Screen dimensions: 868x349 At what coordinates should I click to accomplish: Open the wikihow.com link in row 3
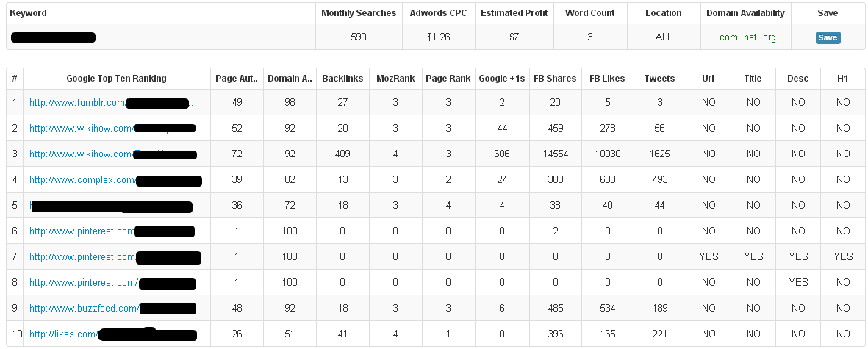(x=113, y=154)
